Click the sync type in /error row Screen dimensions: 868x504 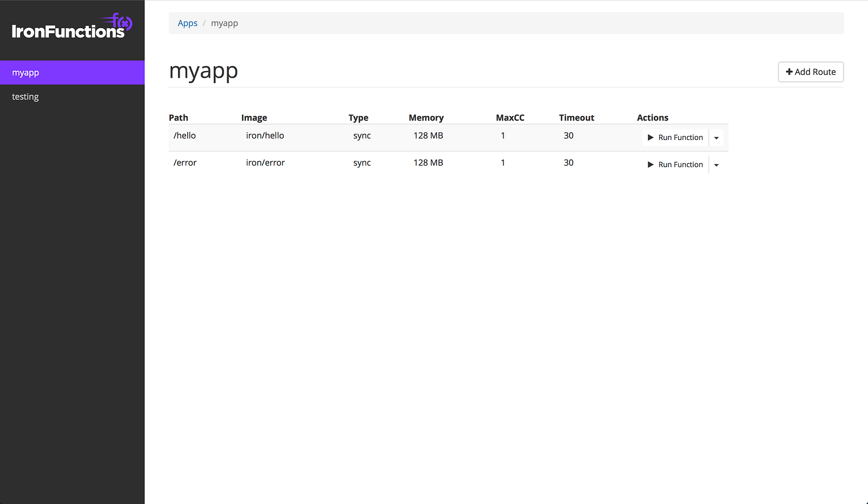click(x=362, y=163)
